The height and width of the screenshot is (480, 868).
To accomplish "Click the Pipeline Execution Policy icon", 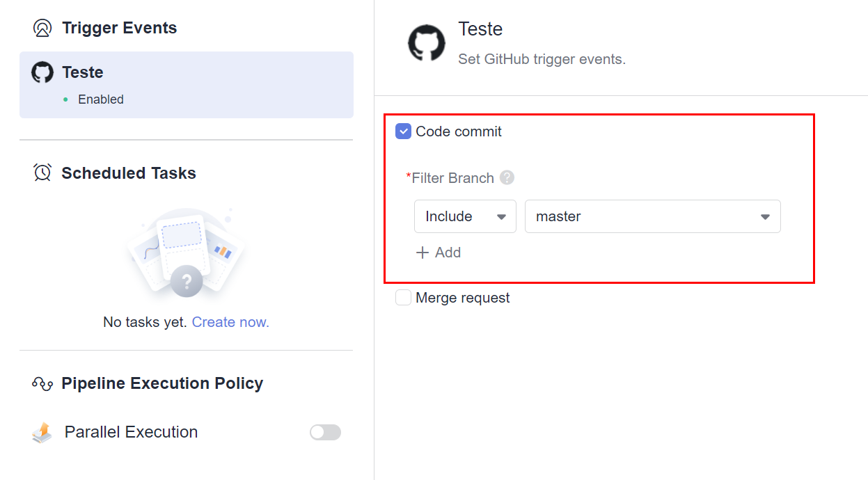I will 42,383.
